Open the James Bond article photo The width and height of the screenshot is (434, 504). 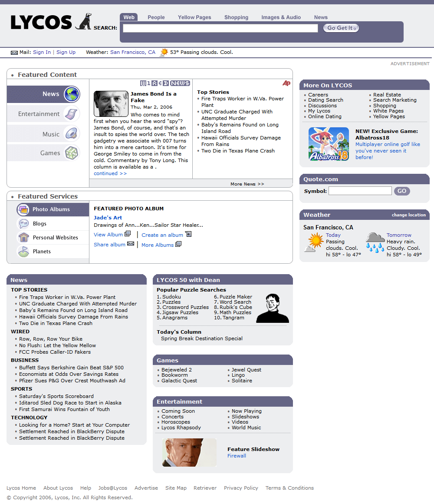pos(111,104)
